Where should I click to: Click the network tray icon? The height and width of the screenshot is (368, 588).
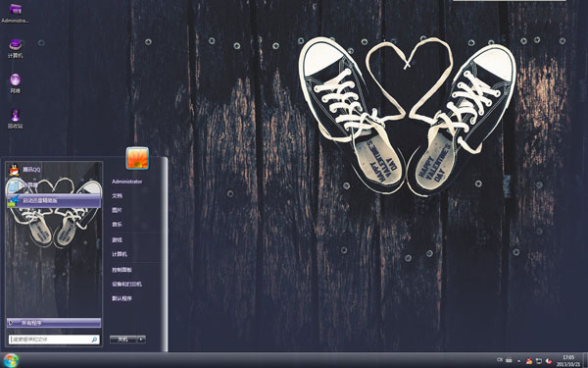[x=538, y=361]
